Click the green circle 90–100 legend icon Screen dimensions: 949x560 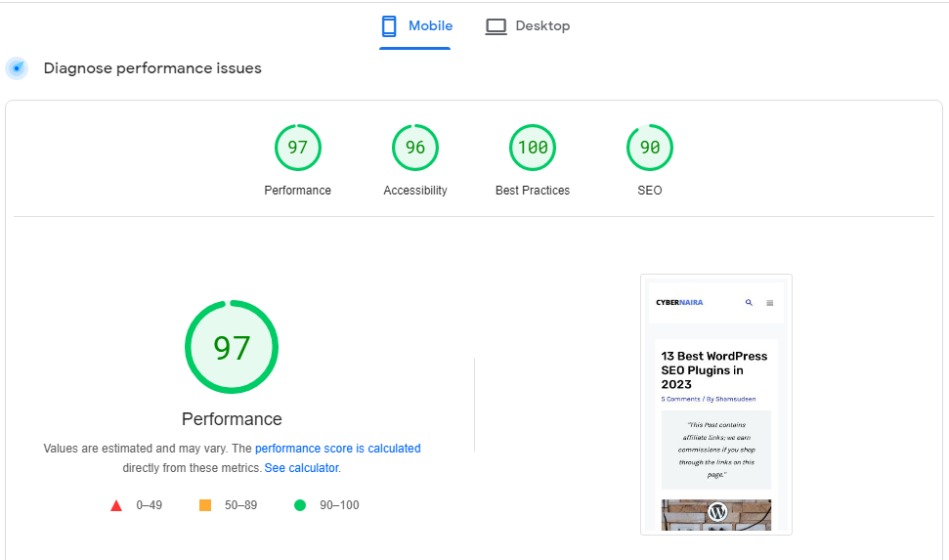click(x=300, y=505)
